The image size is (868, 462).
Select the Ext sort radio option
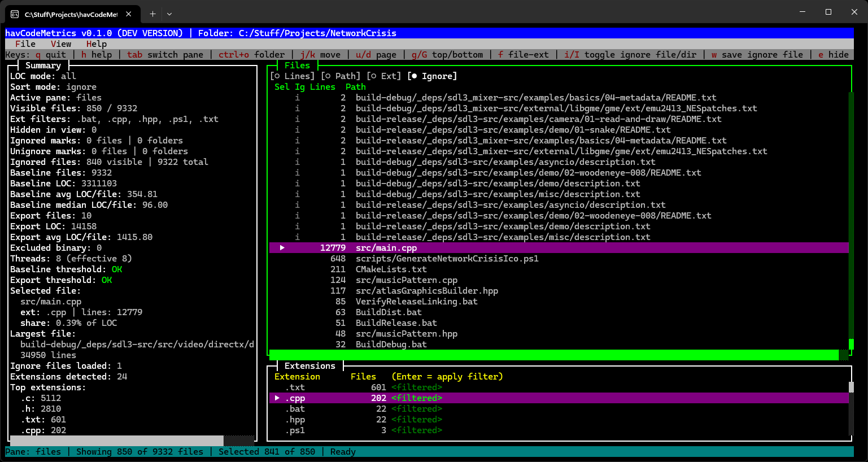point(383,76)
